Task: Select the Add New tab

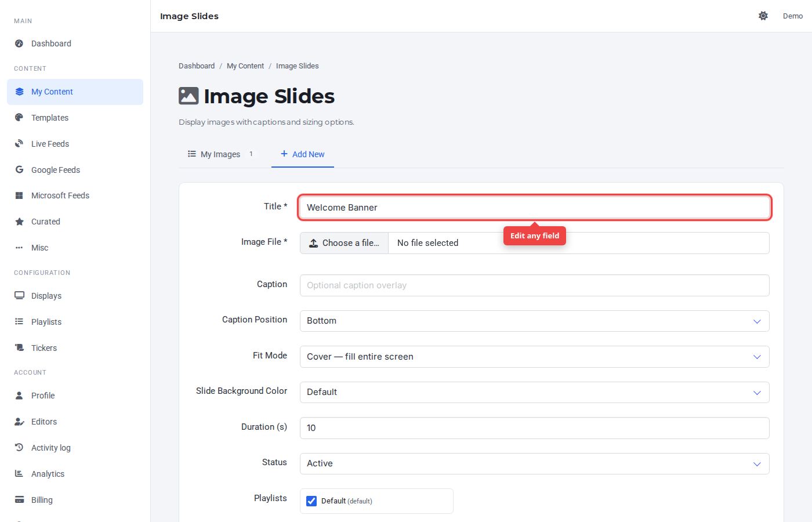Action: (303, 154)
